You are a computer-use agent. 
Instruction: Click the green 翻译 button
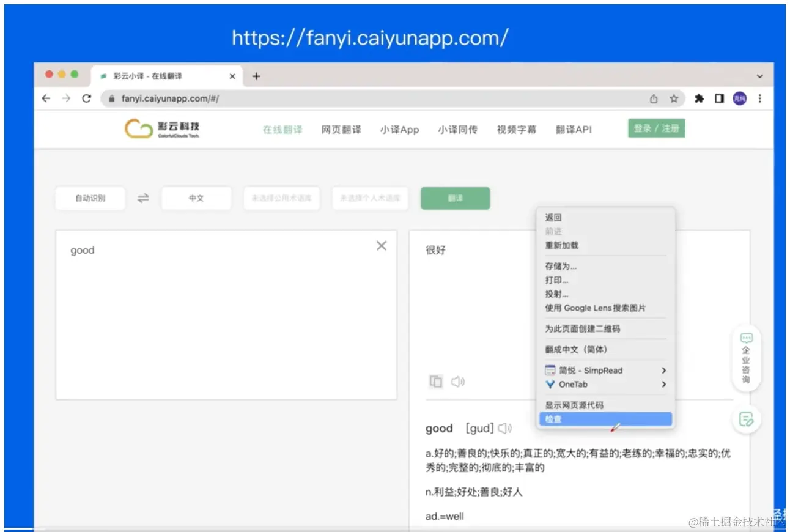456,198
